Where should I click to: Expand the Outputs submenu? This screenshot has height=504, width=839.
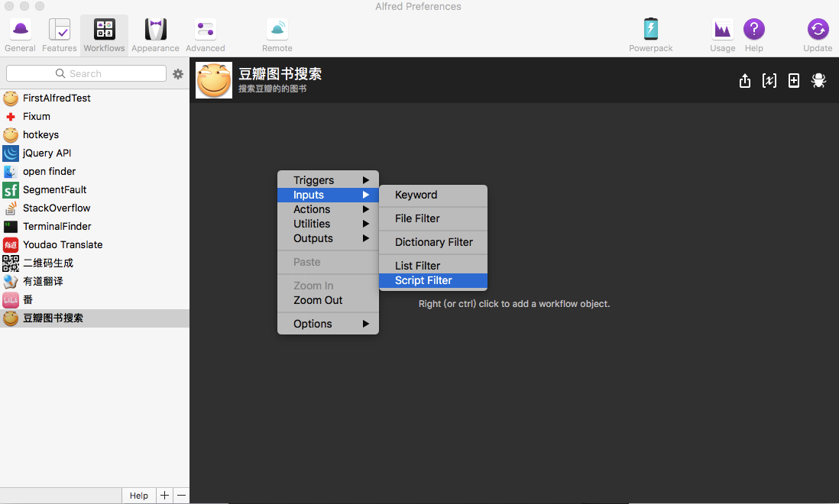click(x=328, y=238)
